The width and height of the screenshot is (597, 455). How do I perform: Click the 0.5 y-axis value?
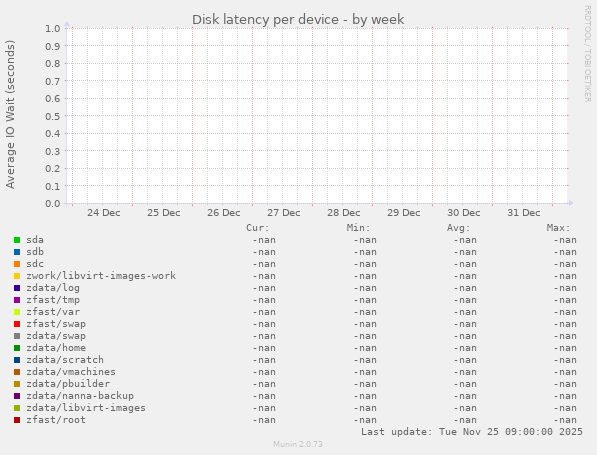pyautogui.click(x=53, y=116)
